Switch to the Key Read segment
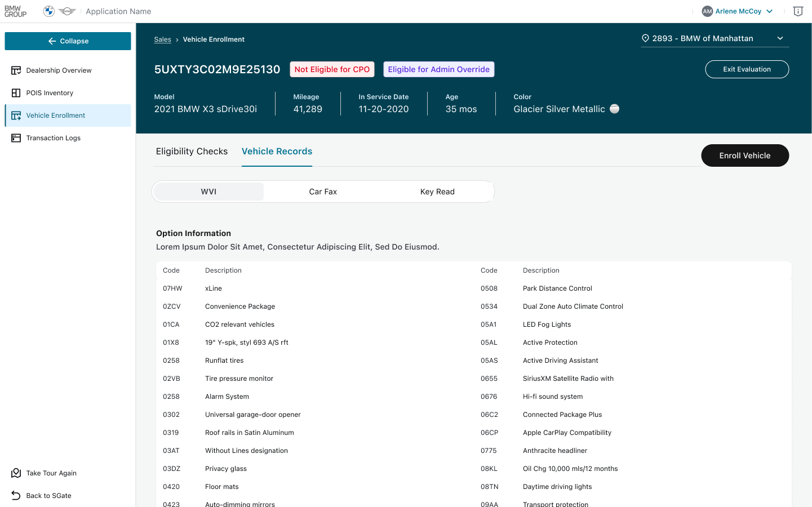Screen dimensions: 812x507 pos(437,192)
